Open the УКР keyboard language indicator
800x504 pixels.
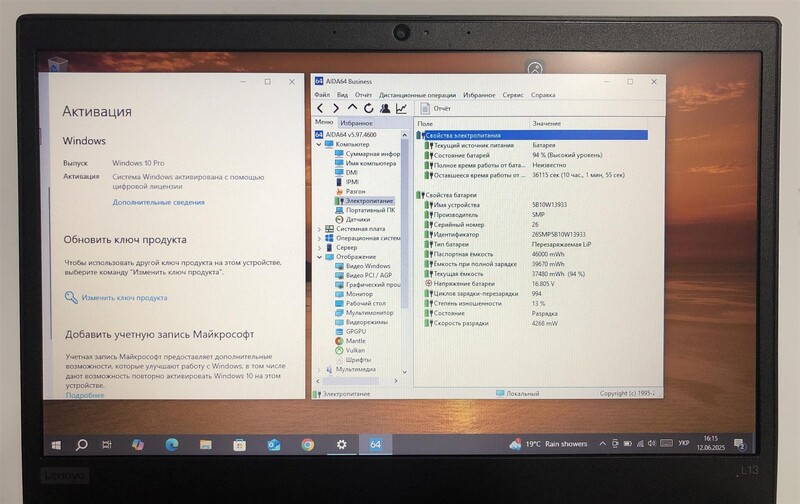[x=684, y=443]
